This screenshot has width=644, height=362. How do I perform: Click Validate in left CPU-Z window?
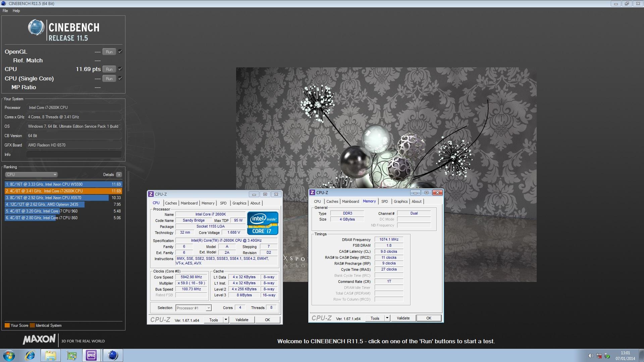[242, 320]
